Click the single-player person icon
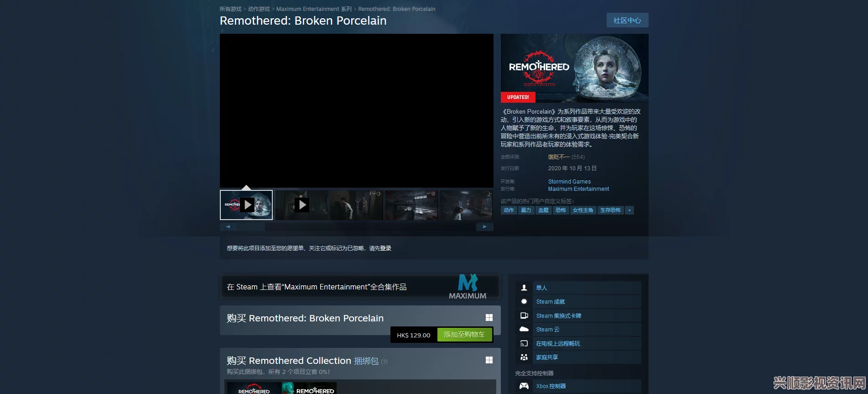 click(524, 288)
